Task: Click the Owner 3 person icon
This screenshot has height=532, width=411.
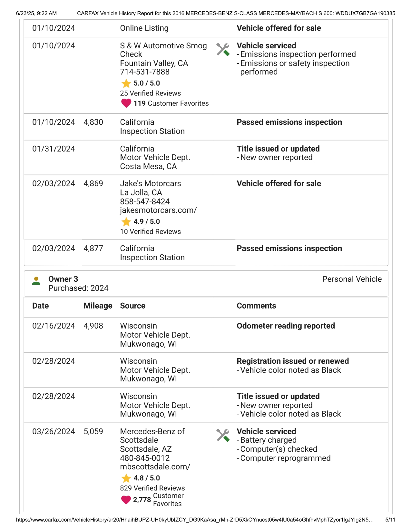Action: [x=36, y=281]
